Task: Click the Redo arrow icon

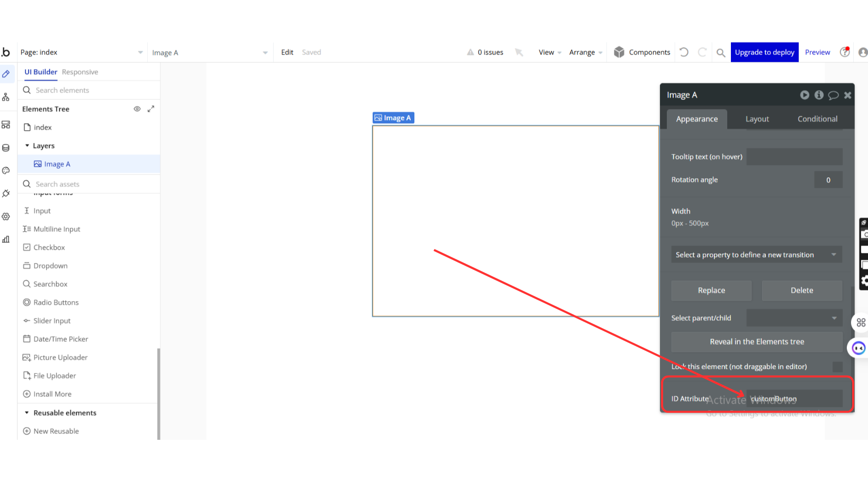Action: [702, 52]
